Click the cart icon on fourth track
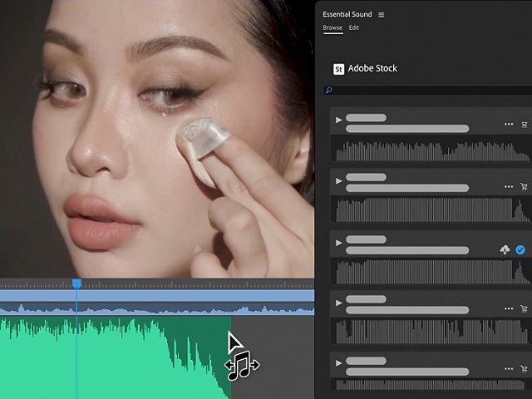Image resolution: width=532 pixels, height=399 pixels. (525, 308)
